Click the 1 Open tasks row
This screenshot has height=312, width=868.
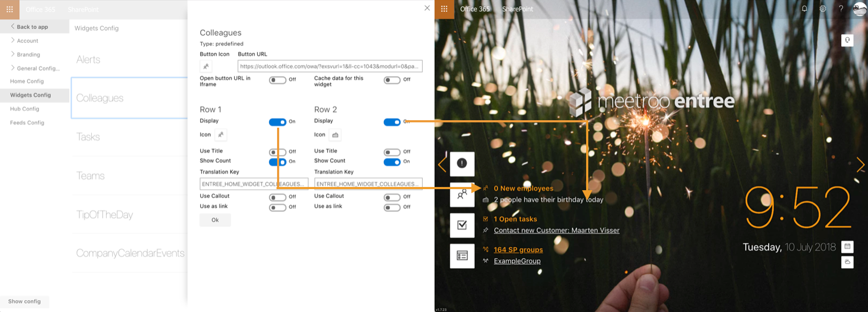pyautogui.click(x=510, y=219)
